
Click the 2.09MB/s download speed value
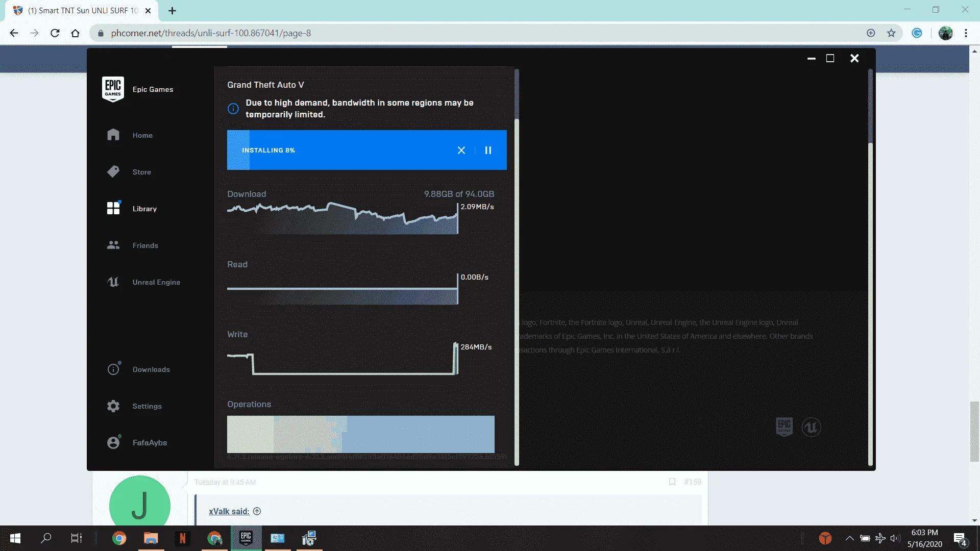point(477,207)
